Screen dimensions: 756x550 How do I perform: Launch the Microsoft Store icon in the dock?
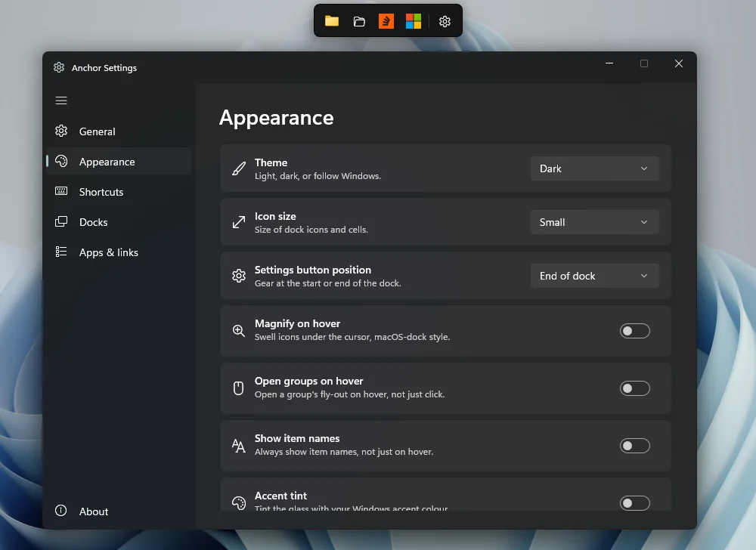414,21
